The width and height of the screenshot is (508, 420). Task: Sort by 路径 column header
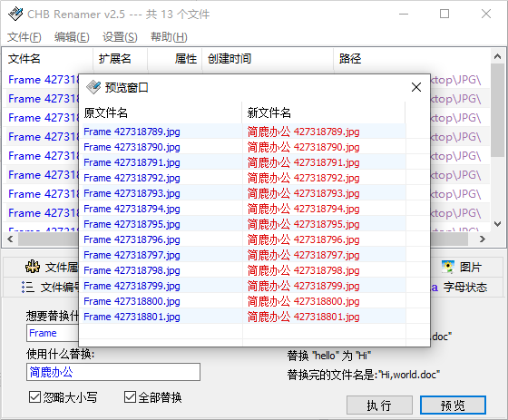(412, 59)
